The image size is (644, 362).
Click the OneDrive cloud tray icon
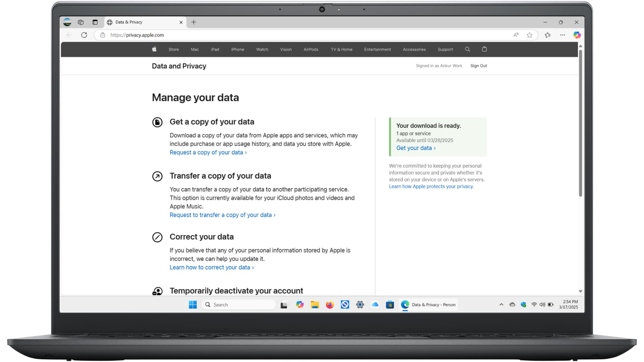tap(512, 305)
